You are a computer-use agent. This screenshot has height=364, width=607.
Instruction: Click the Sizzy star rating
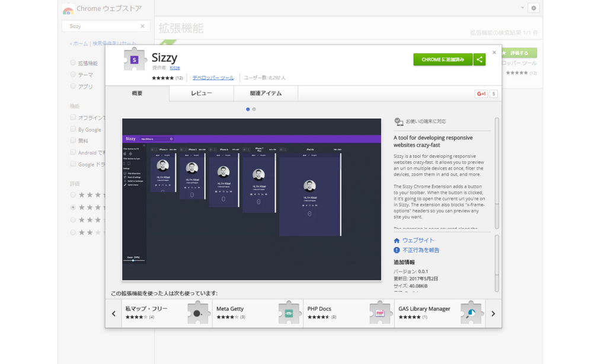(x=162, y=78)
